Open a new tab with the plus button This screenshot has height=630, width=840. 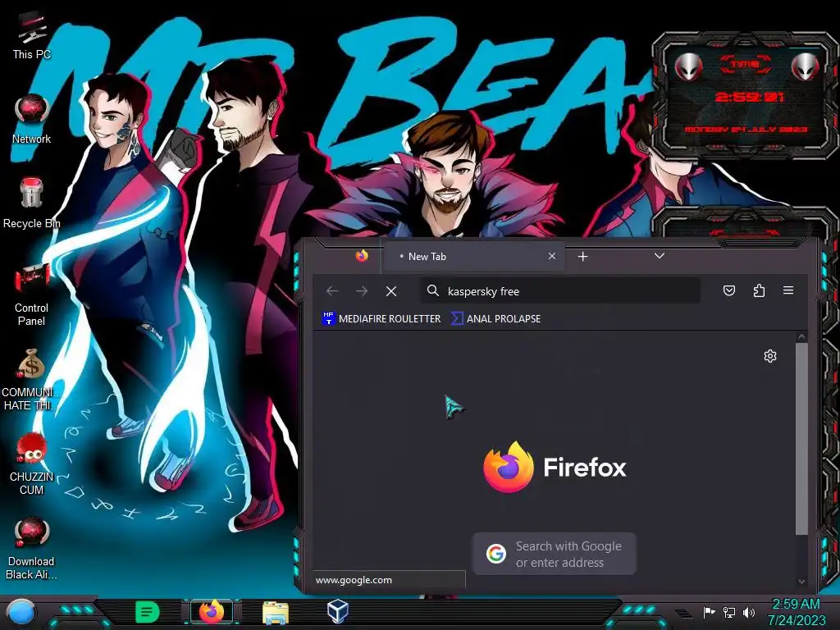coord(583,257)
